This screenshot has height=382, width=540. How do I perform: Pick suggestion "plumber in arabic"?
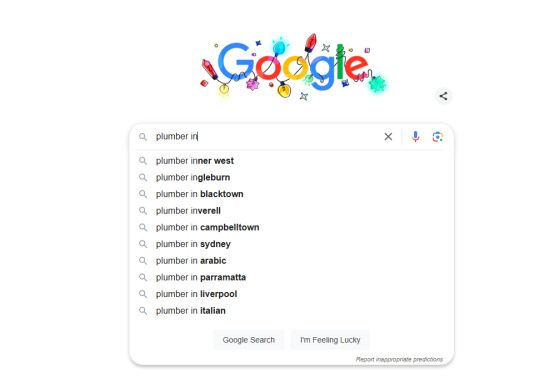[291, 261]
